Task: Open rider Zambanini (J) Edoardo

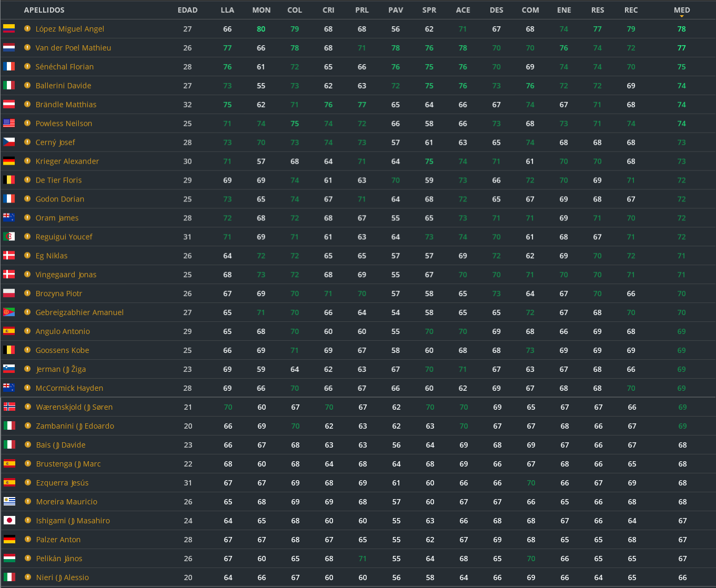Action: point(75,426)
